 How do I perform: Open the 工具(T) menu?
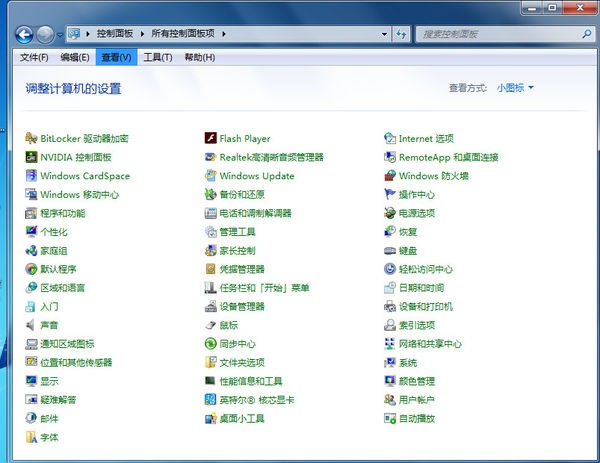point(158,58)
